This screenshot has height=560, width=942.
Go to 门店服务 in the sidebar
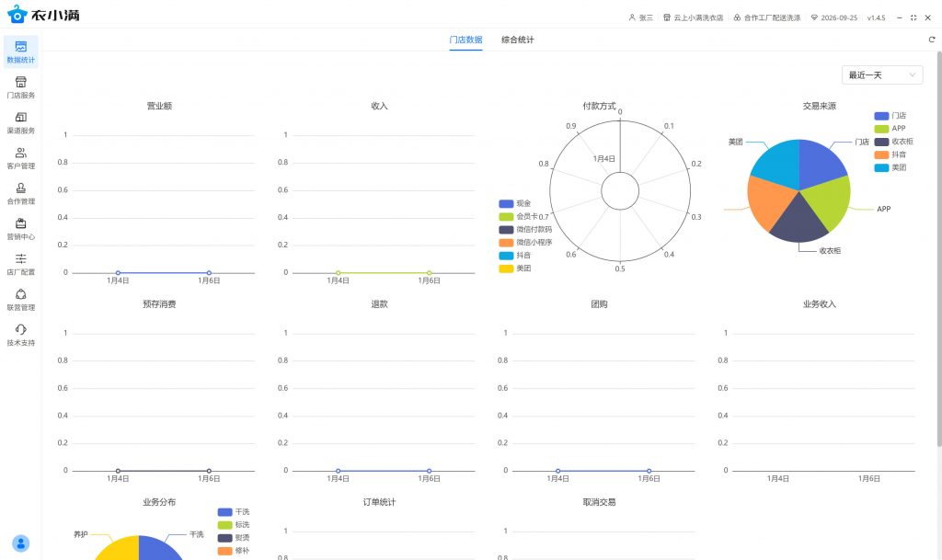point(20,87)
